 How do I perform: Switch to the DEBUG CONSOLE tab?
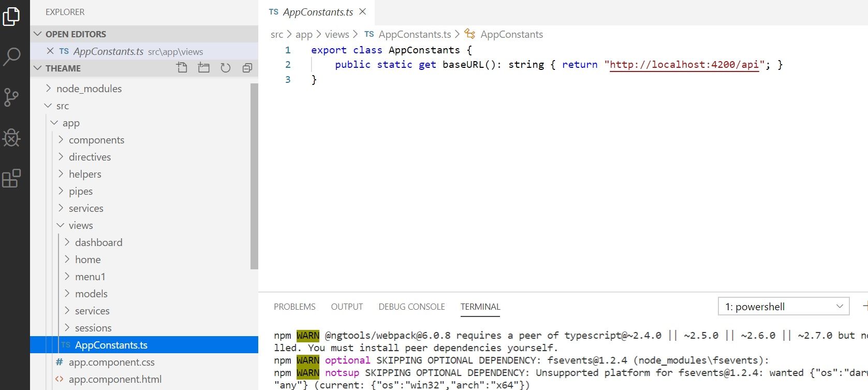411,307
